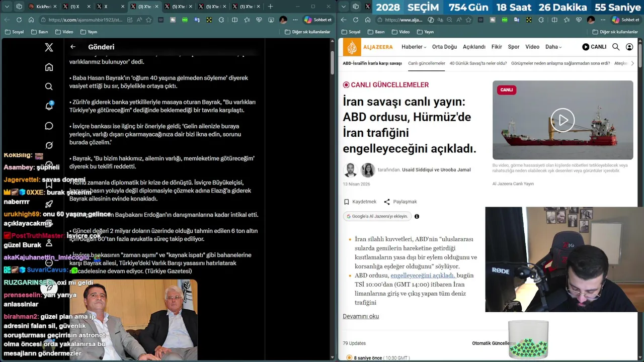Open info icon beside Google button
Image resolution: width=644 pixels, height=362 pixels.
(417, 216)
